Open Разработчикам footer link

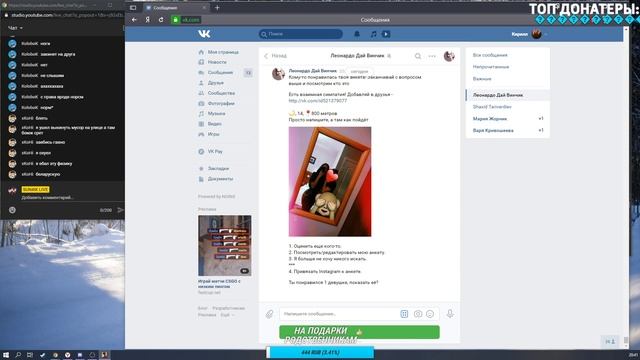click(x=229, y=308)
